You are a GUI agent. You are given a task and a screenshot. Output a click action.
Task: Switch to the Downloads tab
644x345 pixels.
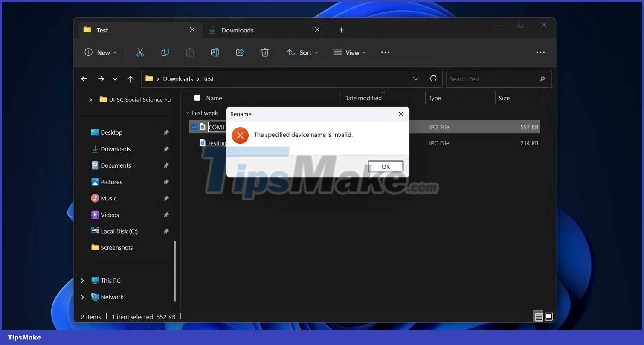click(x=238, y=30)
